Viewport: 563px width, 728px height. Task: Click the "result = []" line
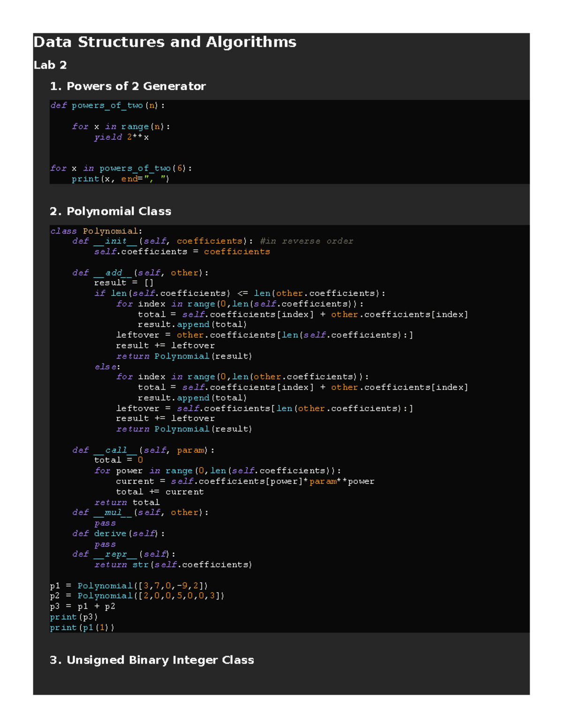[123, 283]
